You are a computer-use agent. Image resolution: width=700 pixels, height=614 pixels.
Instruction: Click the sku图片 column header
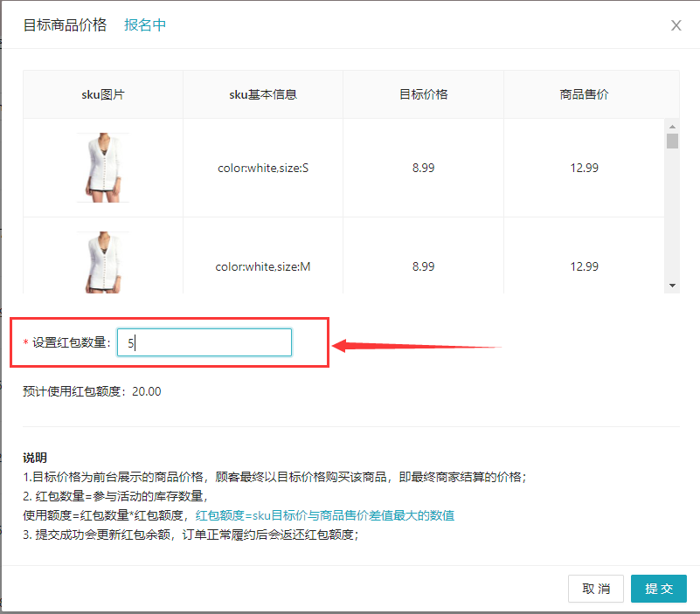tap(102, 94)
